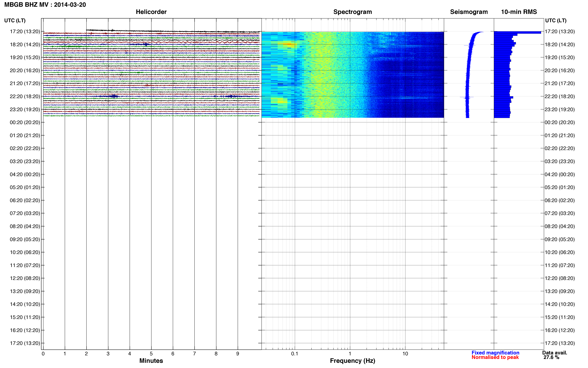
Task: Click the 'Fixed magnification' legend text
Action: click(495, 352)
